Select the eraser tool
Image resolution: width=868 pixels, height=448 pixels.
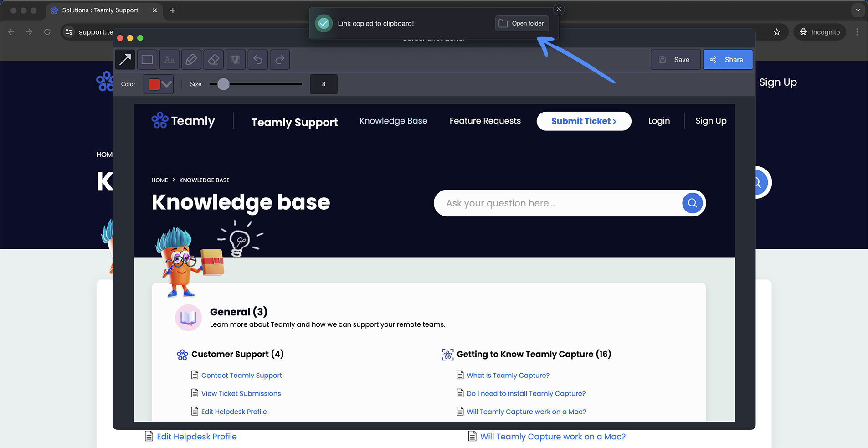213,60
